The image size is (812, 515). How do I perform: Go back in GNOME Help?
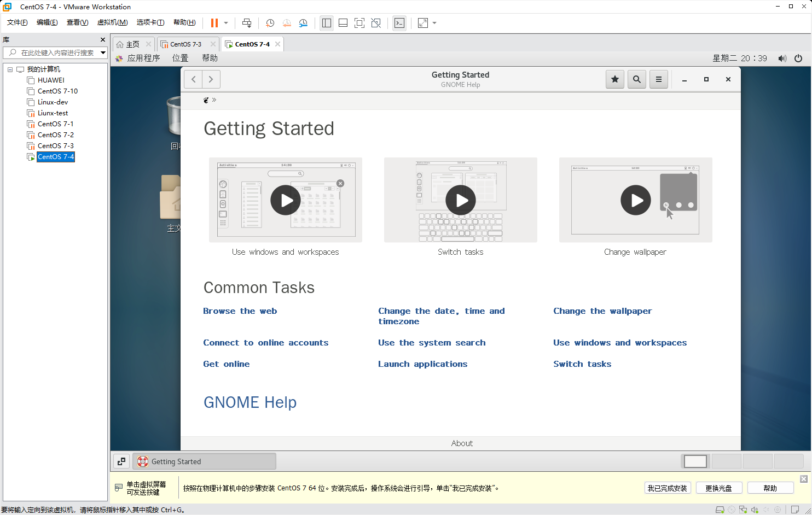click(x=193, y=79)
